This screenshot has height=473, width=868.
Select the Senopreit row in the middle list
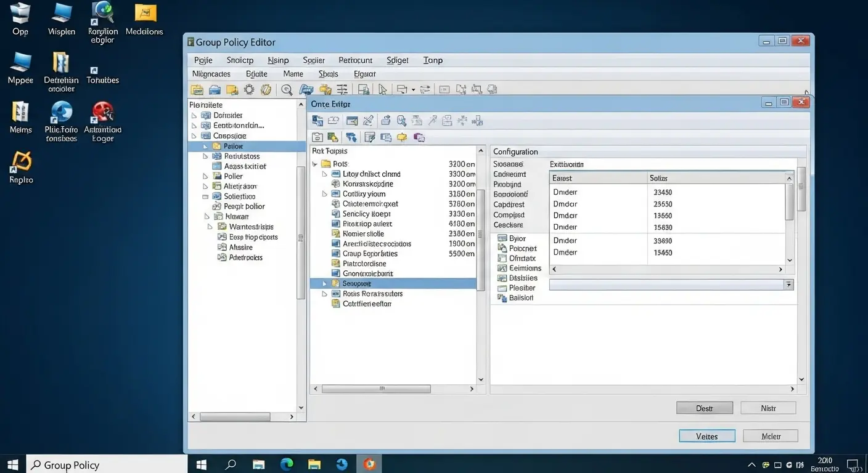[x=393, y=284]
